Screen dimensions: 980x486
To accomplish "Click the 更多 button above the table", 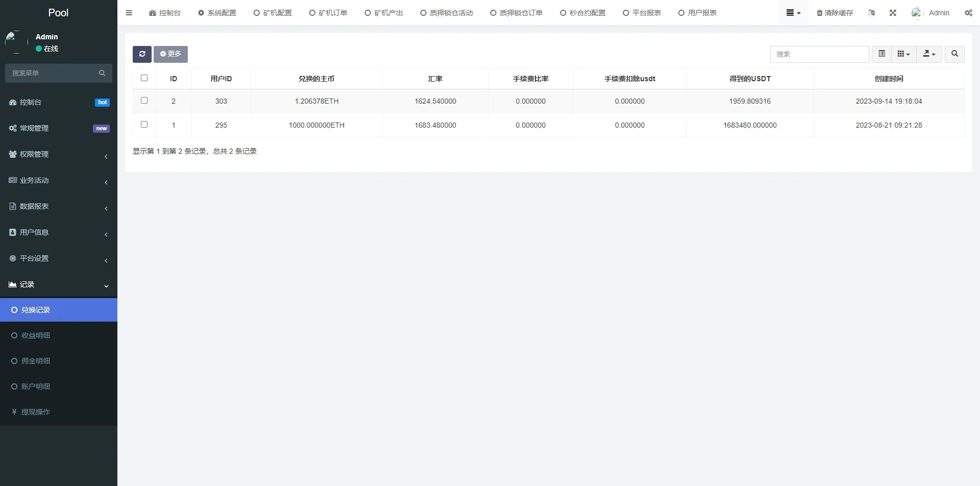I will [x=170, y=54].
